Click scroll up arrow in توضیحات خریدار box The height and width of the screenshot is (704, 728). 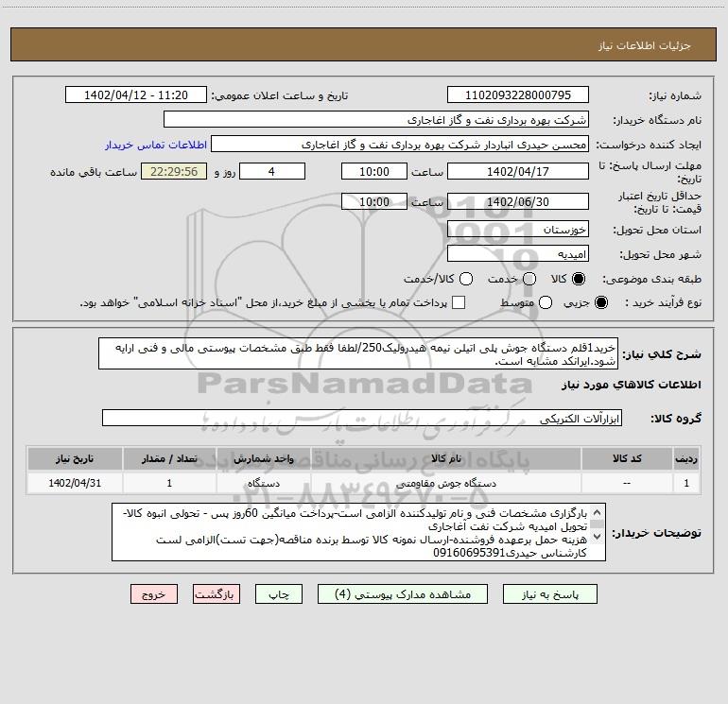[x=598, y=512]
